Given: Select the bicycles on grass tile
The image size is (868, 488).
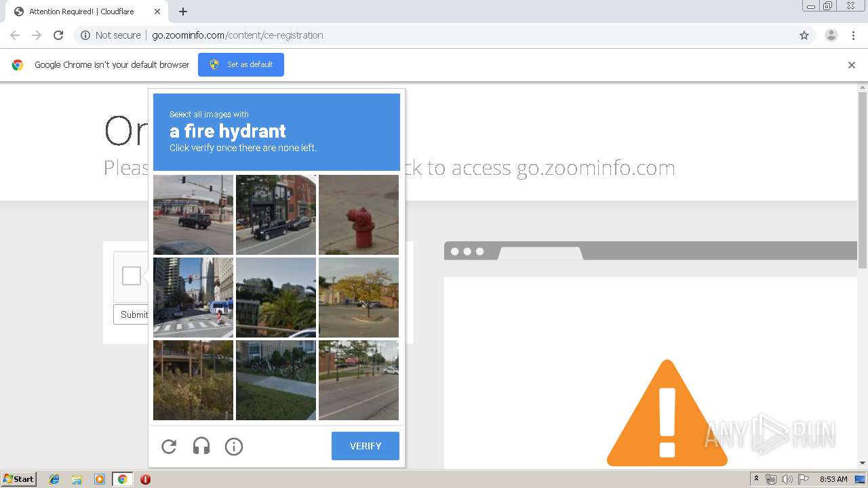Looking at the screenshot, I should (276, 380).
